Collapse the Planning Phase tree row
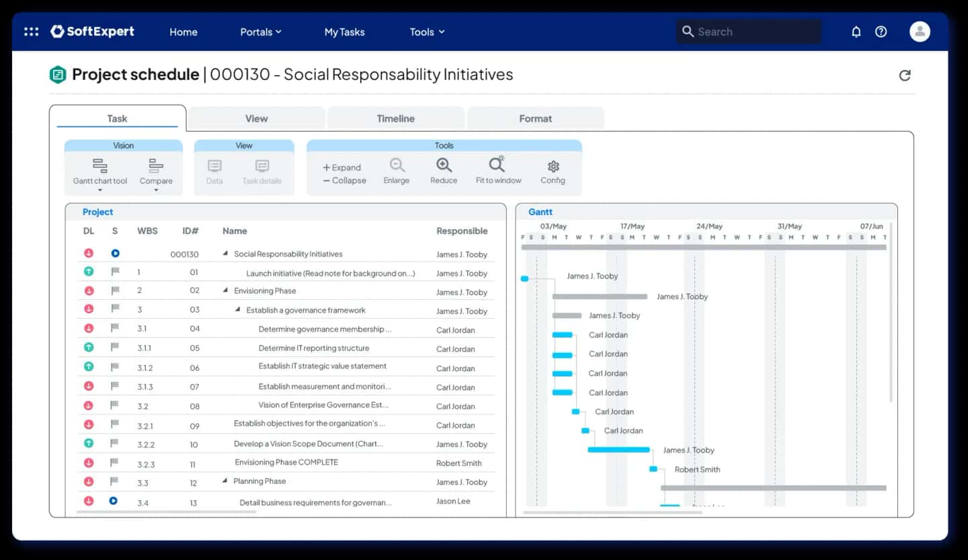This screenshot has height=560, width=968. coord(225,481)
